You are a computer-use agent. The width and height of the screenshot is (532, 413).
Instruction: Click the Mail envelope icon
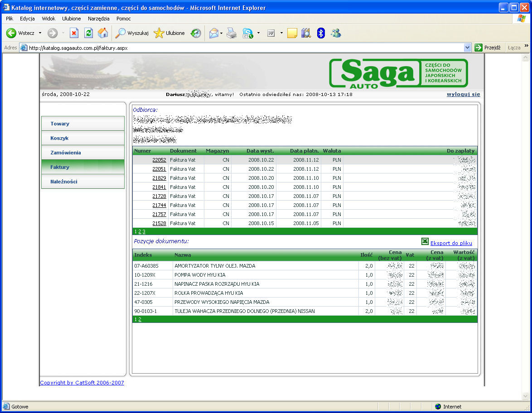click(213, 33)
